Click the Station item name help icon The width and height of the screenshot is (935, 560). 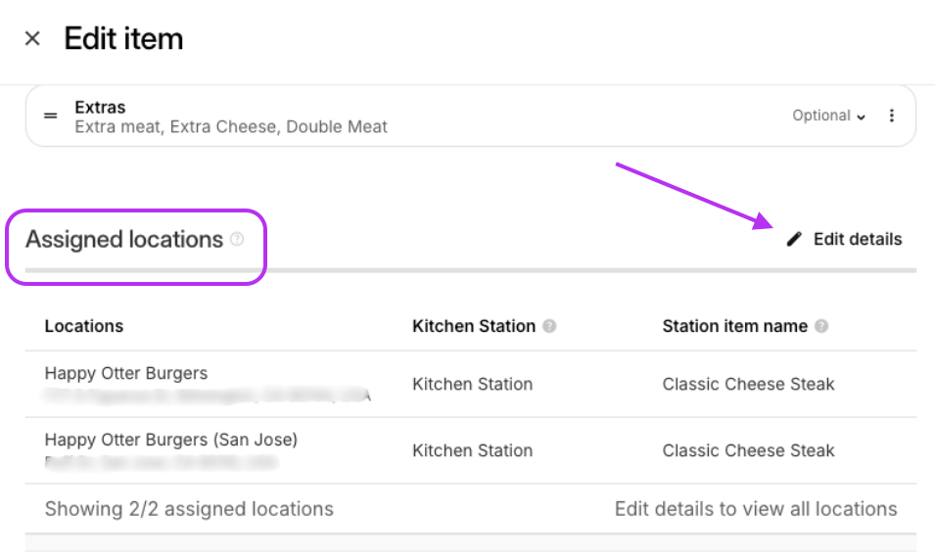tap(821, 327)
